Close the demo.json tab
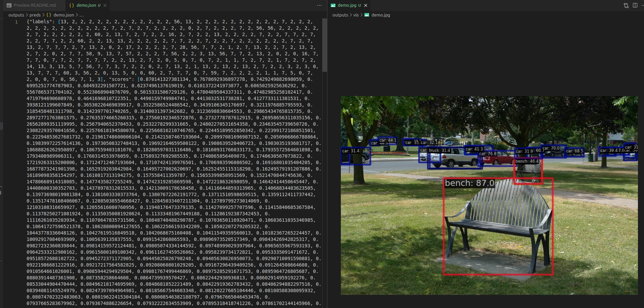The width and height of the screenshot is (644, 308). point(105,5)
